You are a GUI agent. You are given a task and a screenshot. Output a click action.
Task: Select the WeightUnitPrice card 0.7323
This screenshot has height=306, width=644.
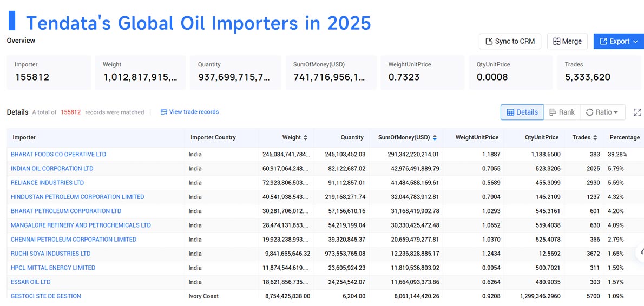pos(423,72)
